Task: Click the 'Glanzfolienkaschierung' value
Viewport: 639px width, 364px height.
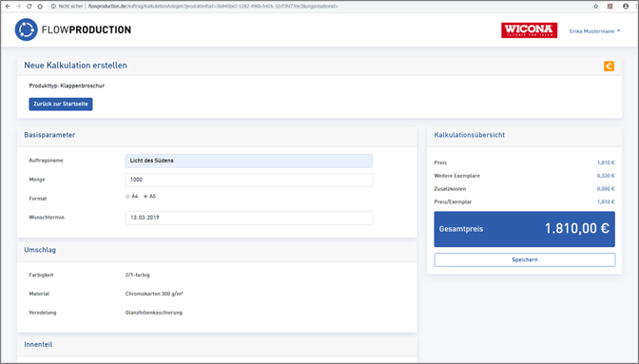Action: [x=154, y=313]
